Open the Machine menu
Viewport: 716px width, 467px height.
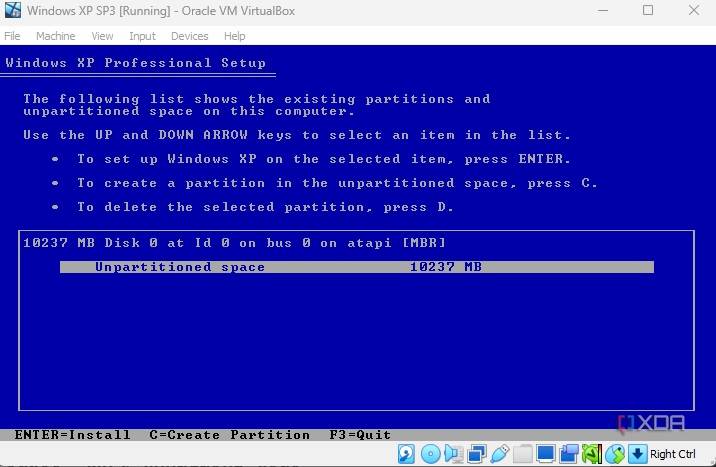pos(55,36)
